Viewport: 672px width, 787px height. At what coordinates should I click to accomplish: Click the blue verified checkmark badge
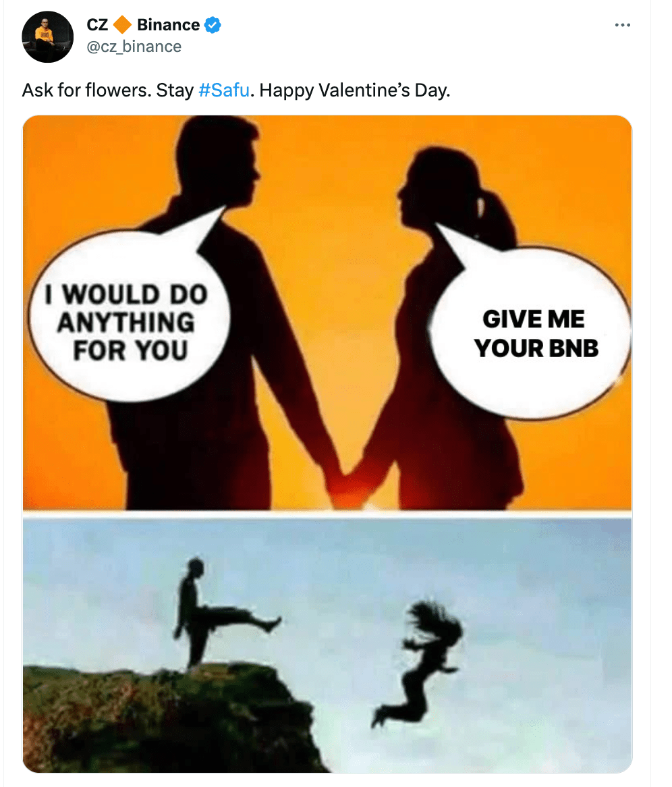tap(213, 26)
